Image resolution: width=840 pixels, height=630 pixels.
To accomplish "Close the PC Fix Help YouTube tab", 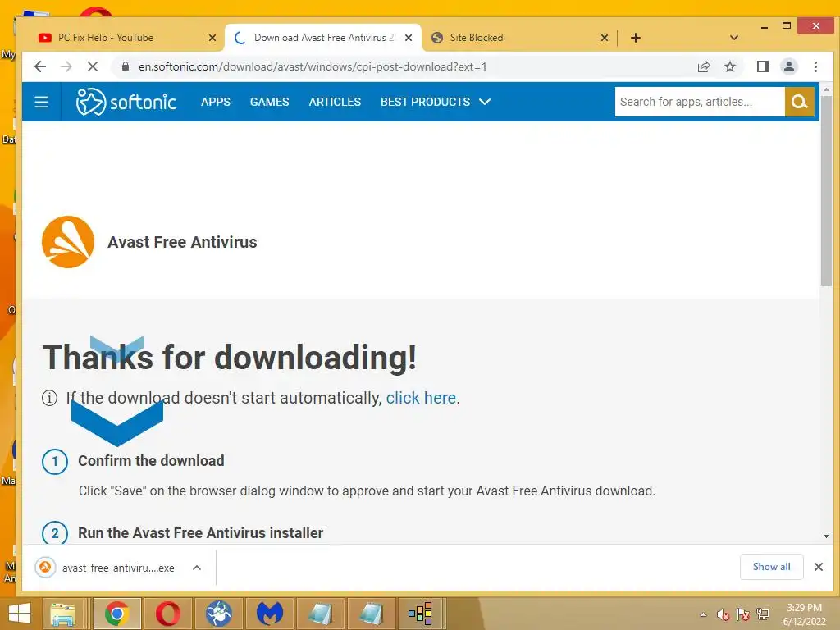I will tap(212, 38).
